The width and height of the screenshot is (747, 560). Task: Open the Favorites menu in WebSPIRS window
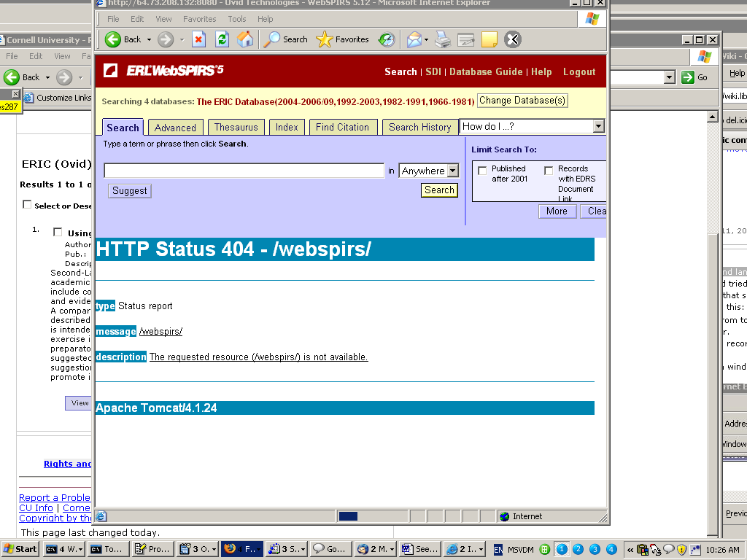coord(200,19)
